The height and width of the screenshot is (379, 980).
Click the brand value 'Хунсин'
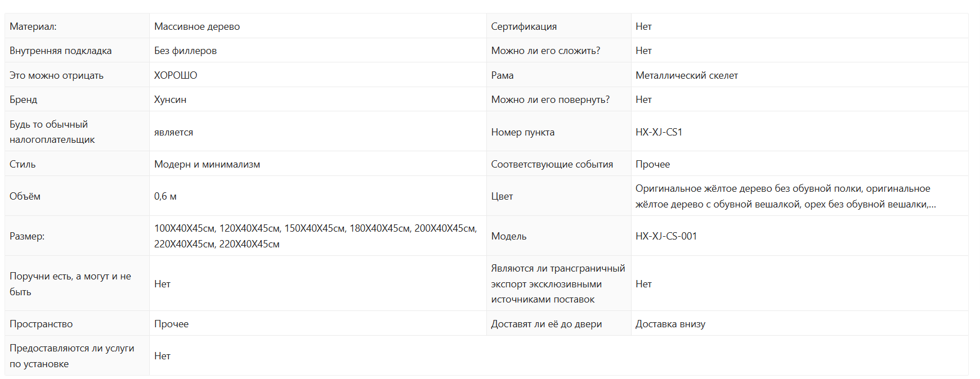[170, 100]
